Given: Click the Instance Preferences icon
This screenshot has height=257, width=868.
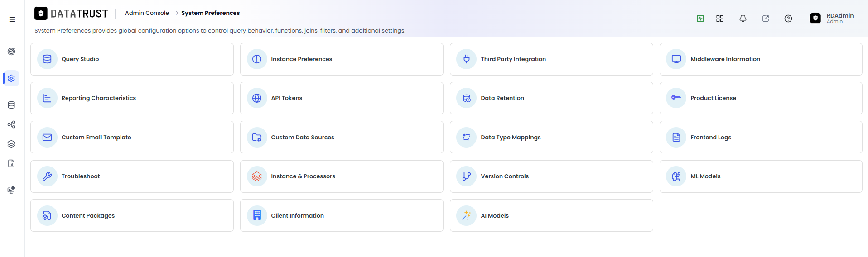Looking at the screenshot, I should (x=257, y=59).
